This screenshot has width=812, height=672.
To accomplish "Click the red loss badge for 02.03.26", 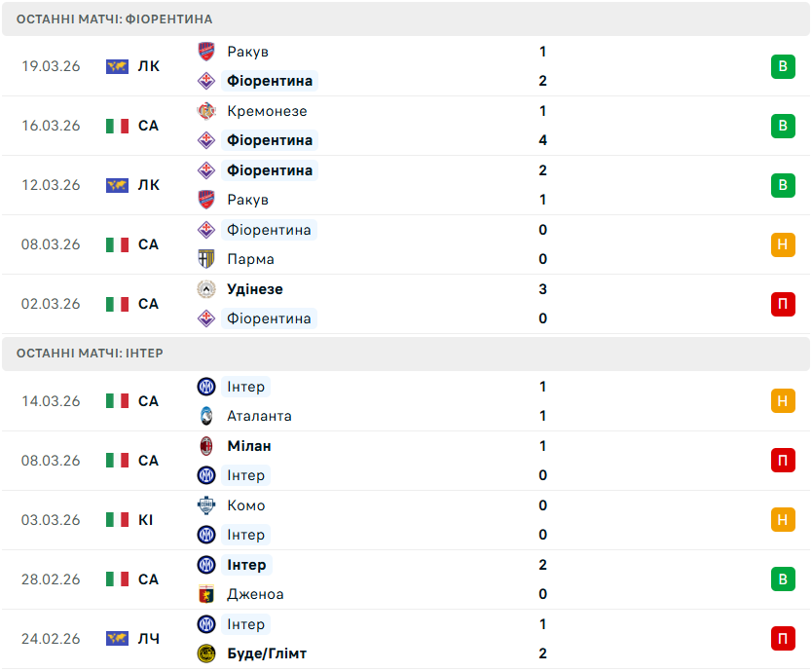I will click(783, 304).
